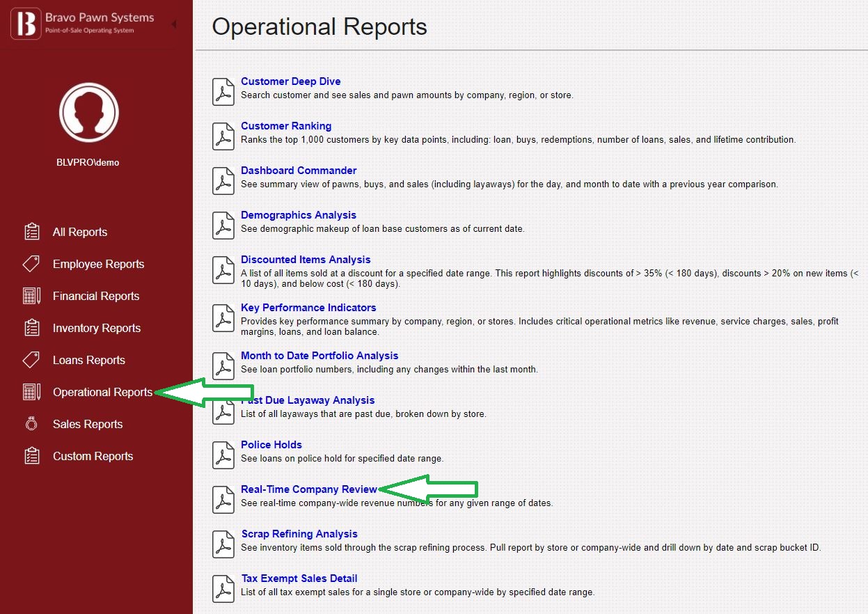
Task: Click description 'Ranks the top 1,000 customers by key data points'
Action: (x=518, y=139)
